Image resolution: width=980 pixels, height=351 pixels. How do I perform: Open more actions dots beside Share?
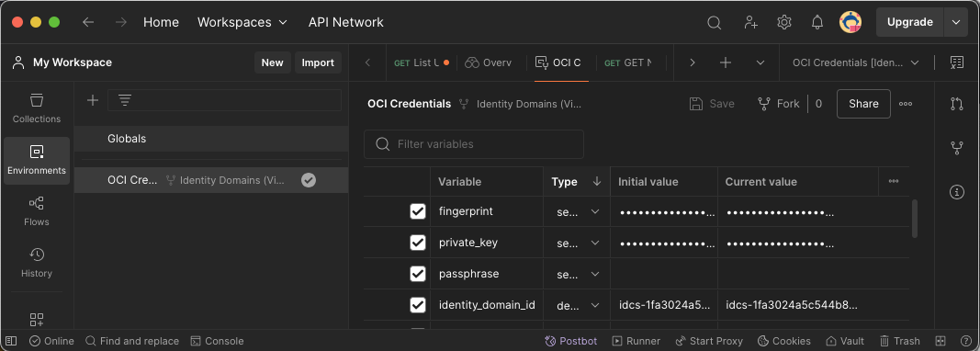906,104
